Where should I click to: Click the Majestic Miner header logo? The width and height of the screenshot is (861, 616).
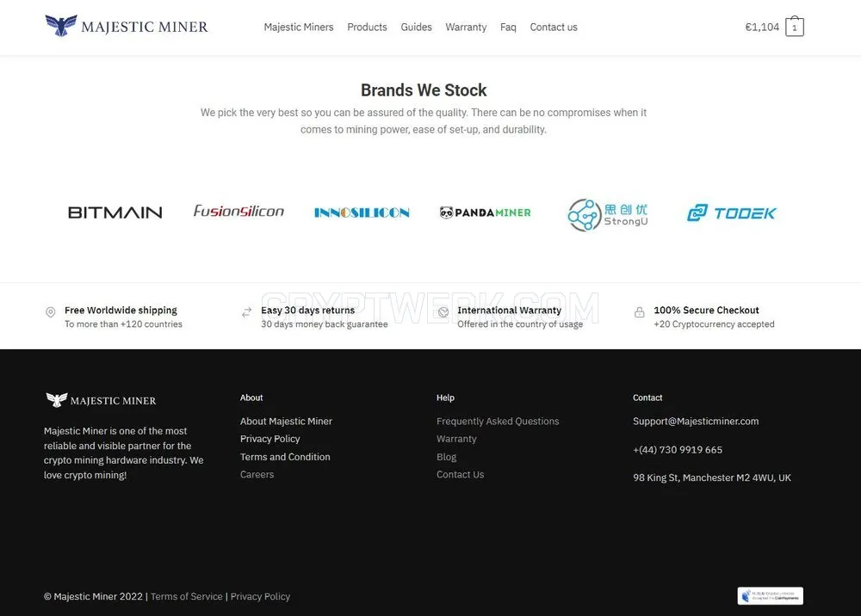point(127,26)
